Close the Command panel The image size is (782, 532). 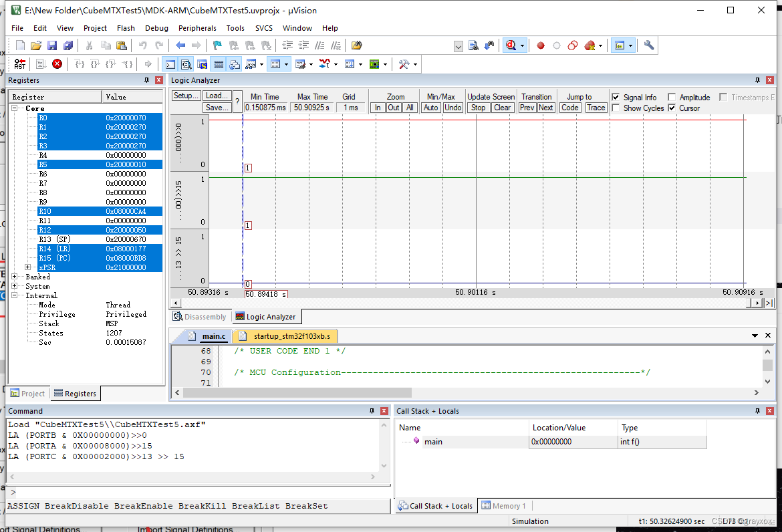[x=384, y=411]
